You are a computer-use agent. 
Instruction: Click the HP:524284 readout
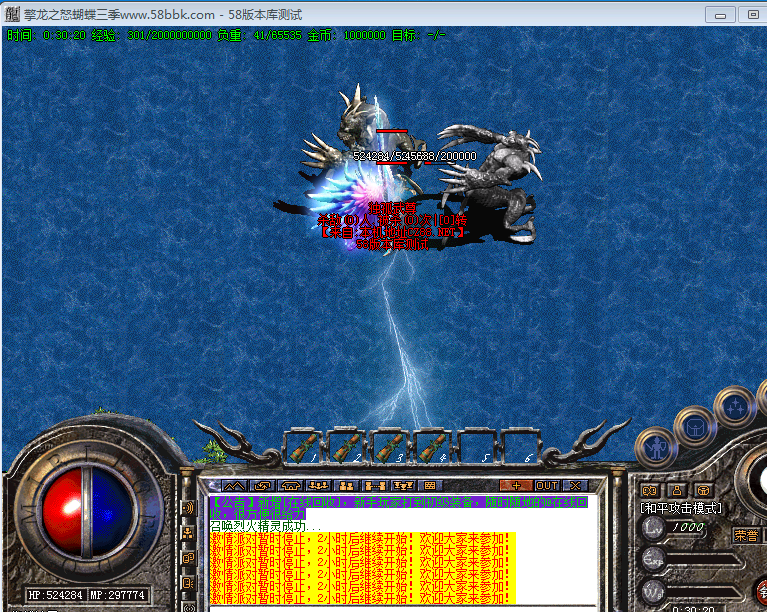tap(55, 595)
